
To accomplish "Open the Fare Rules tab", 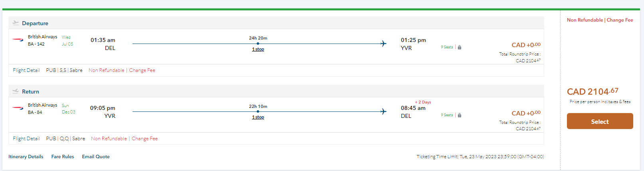I will click(x=63, y=157).
